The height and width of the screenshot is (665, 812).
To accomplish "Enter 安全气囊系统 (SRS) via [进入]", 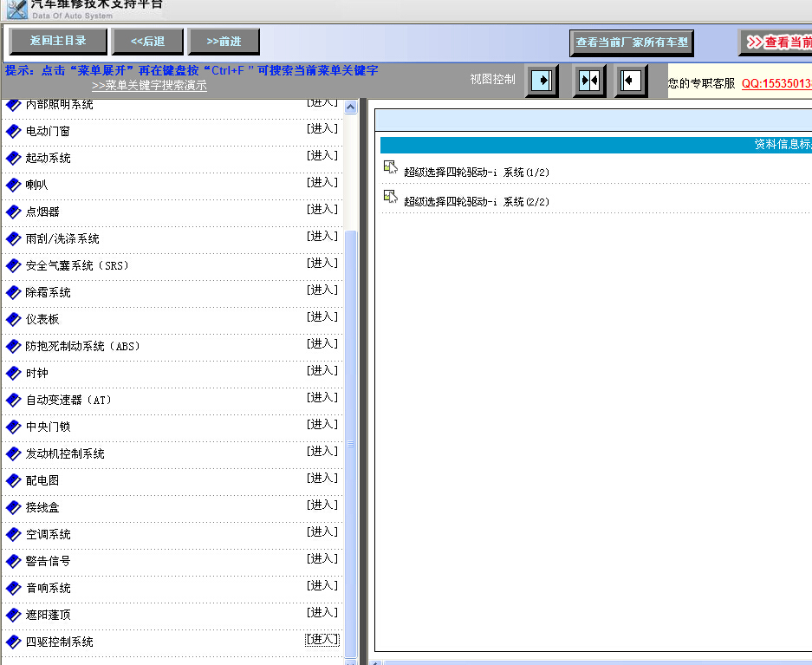I will coord(322,264).
